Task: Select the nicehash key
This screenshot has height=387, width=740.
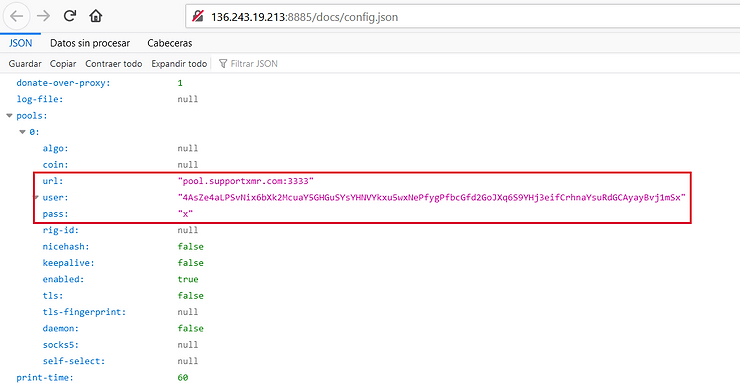Action: coord(66,247)
